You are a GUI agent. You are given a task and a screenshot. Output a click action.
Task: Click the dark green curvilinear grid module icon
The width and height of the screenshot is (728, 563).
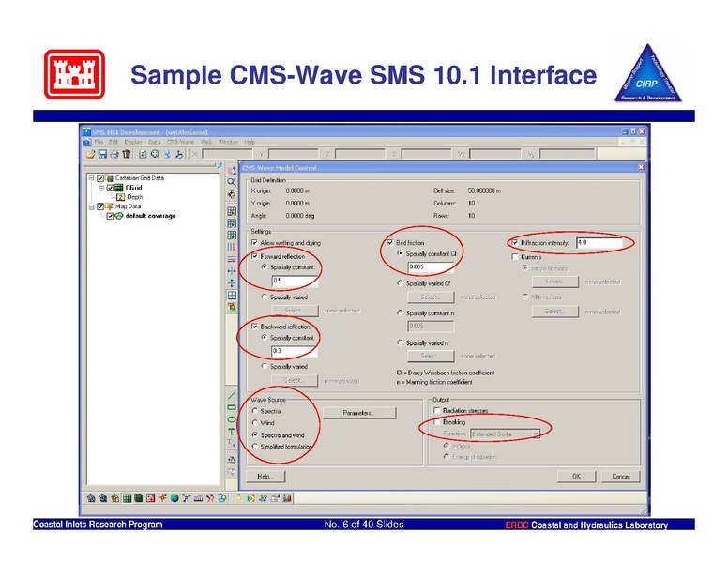coord(138,498)
